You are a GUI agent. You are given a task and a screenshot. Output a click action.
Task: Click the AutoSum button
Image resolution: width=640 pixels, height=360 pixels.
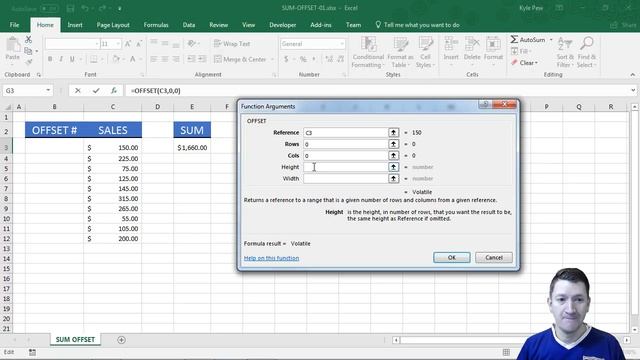point(528,40)
